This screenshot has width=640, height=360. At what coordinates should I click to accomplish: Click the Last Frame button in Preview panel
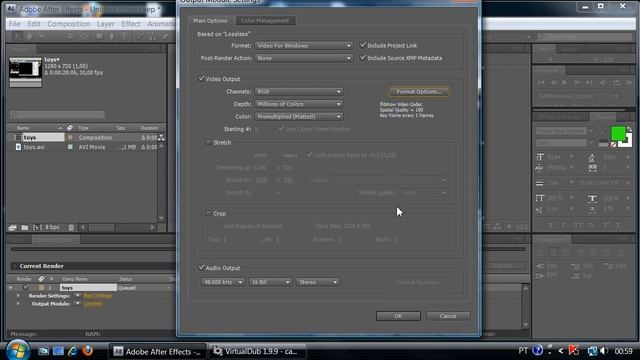(589, 82)
